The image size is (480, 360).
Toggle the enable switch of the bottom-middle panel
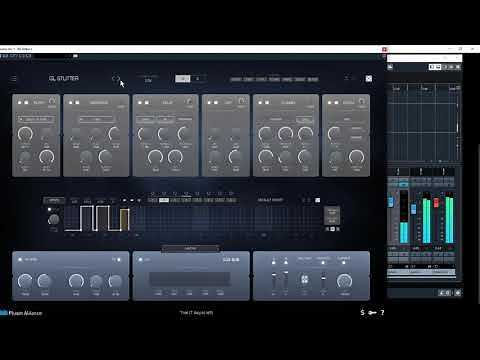(x=140, y=259)
